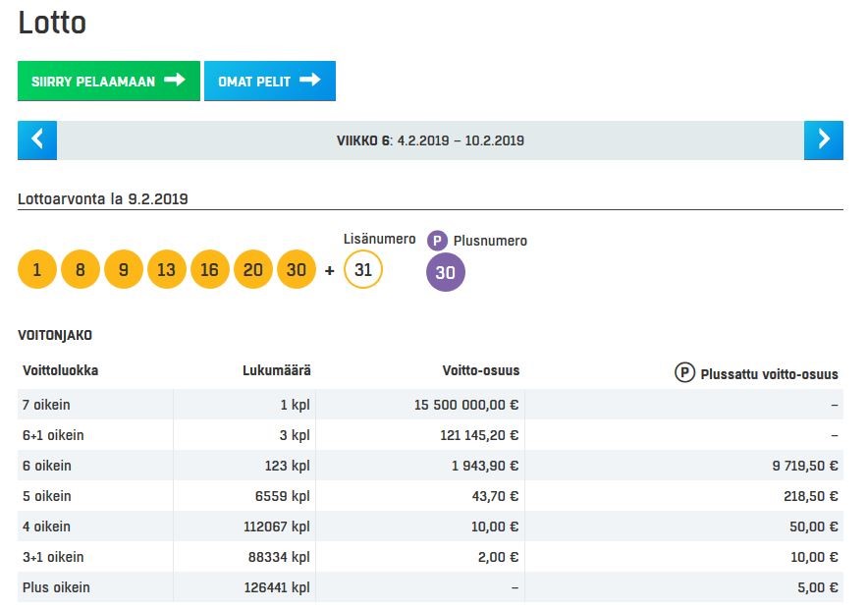Viewport: 868px width, 610px height.
Task: Click the Lisänumero ball 31
Action: coord(363,269)
